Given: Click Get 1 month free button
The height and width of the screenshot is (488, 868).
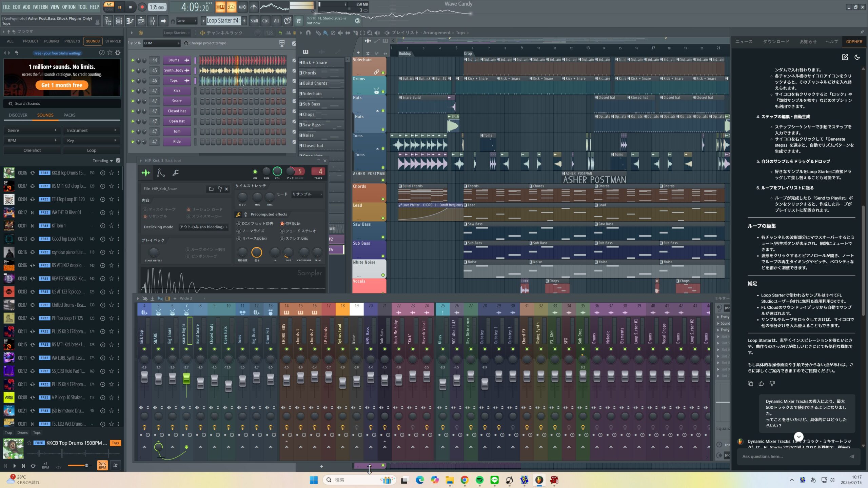Looking at the screenshot, I should click(62, 85).
